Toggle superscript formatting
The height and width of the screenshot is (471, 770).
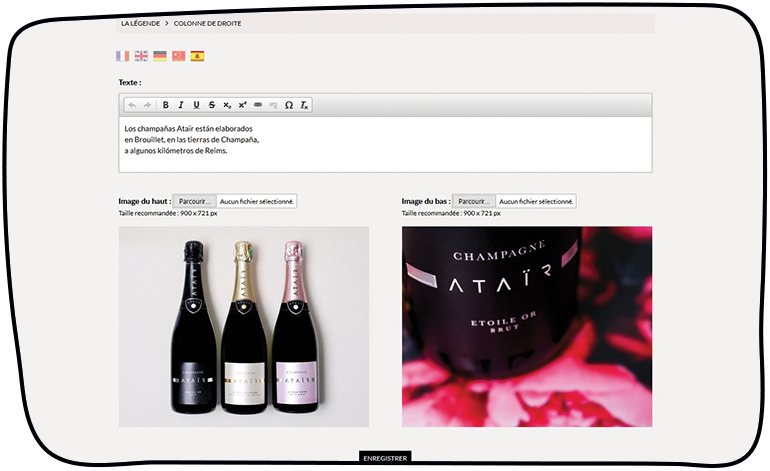tap(242, 105)
